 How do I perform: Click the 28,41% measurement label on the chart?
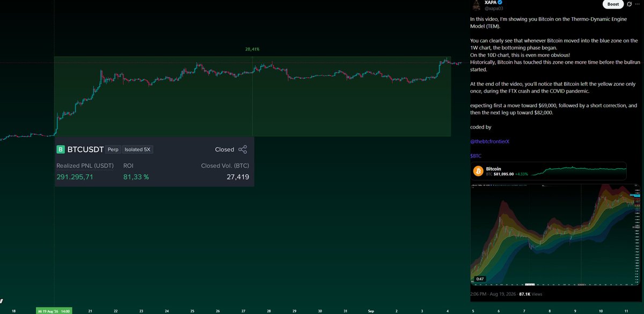coord(252,49)
